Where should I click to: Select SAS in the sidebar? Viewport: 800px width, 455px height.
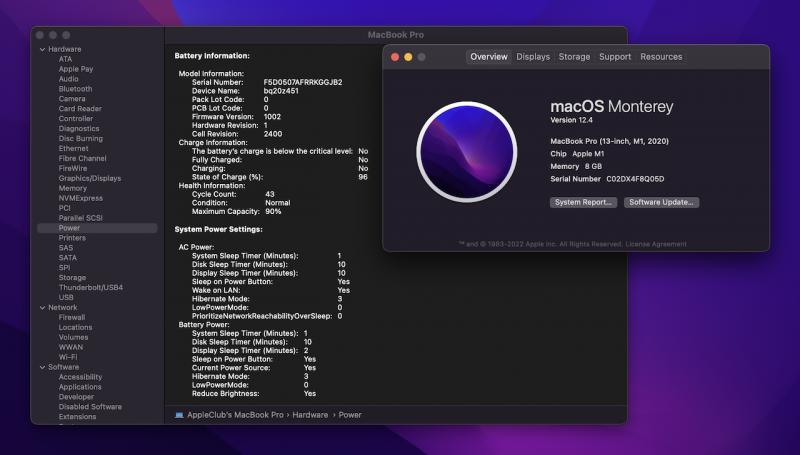[66, 248]
